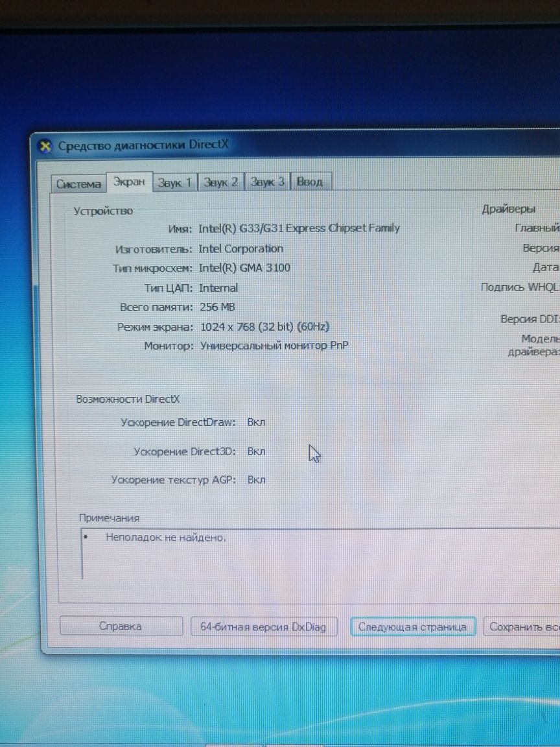Click the Intel(R) GMA 3100 chip type value
Viewport: 560px width, 747px height.
point(244,268)
